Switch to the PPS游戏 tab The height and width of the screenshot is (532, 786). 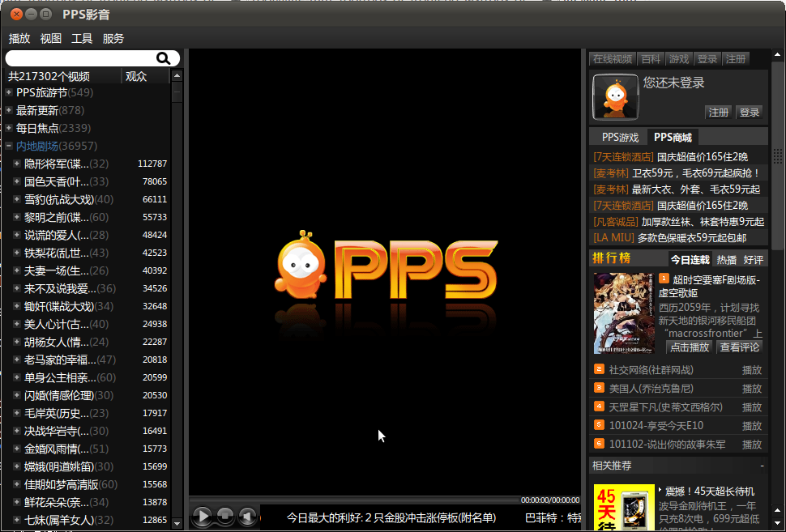(x=620, y=138)
